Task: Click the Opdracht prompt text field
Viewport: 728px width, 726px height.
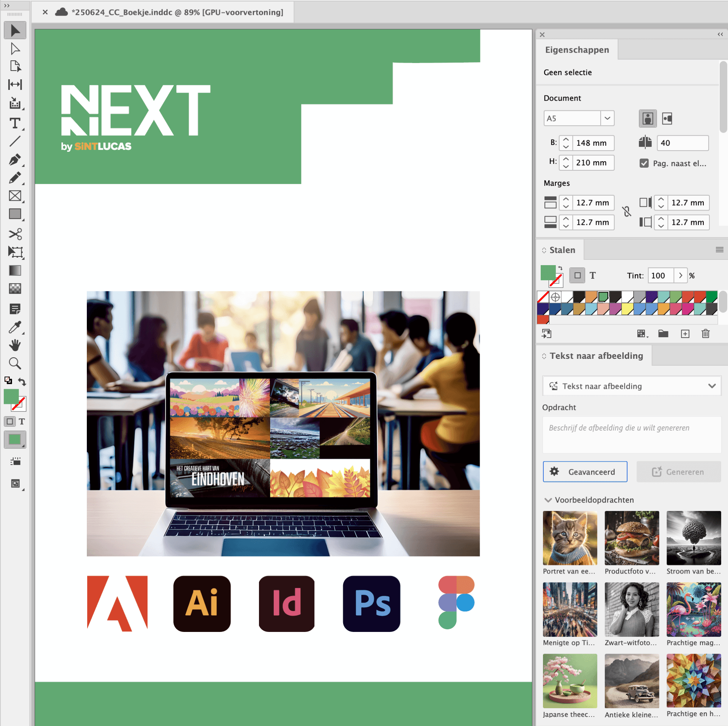Action: click(632, 435)
